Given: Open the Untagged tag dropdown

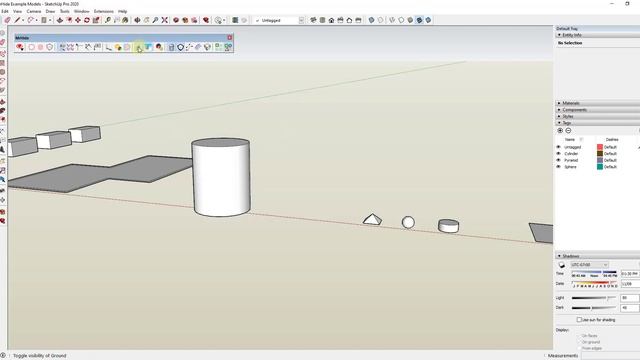Looking at the screenshot, I should (x=301, y=20).
